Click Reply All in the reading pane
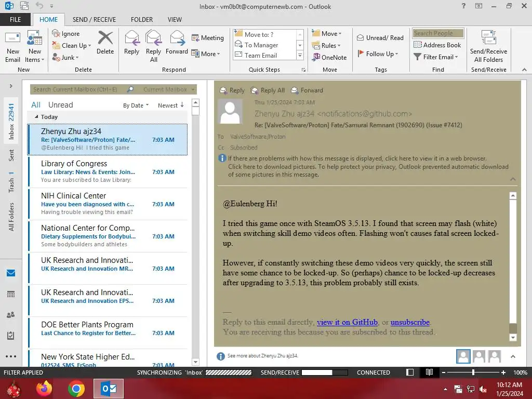This screenshot has width=532, height=399. 268,90
